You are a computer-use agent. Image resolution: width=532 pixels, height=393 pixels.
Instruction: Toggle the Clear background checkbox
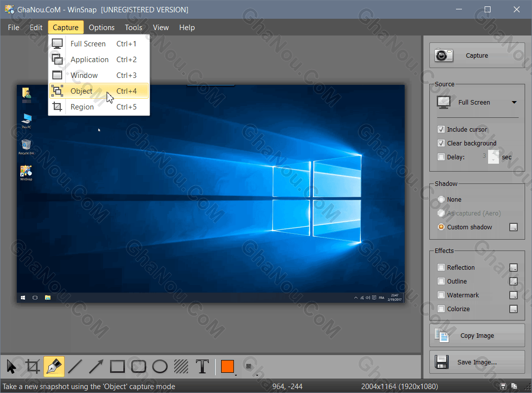click(x=441, y=143)
